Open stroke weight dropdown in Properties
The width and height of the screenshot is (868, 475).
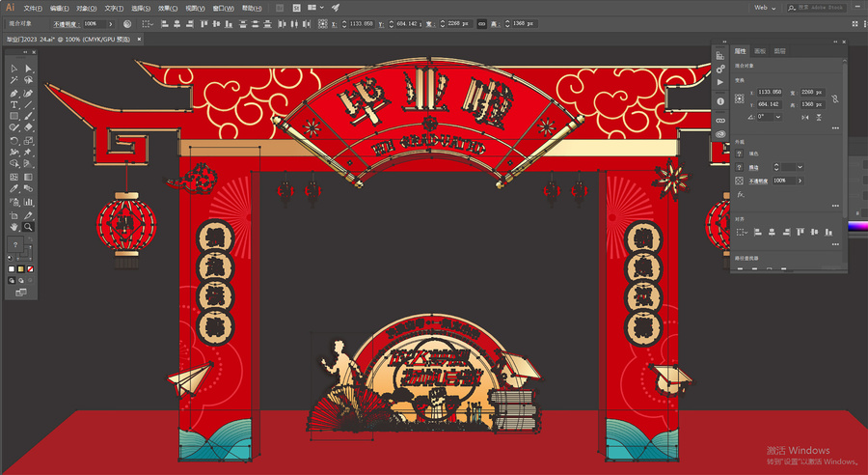click(x=800, y=167)
